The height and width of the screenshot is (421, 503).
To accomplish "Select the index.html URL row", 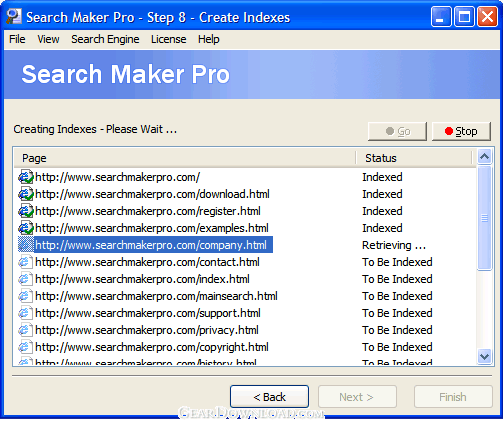I will point(142,279).
